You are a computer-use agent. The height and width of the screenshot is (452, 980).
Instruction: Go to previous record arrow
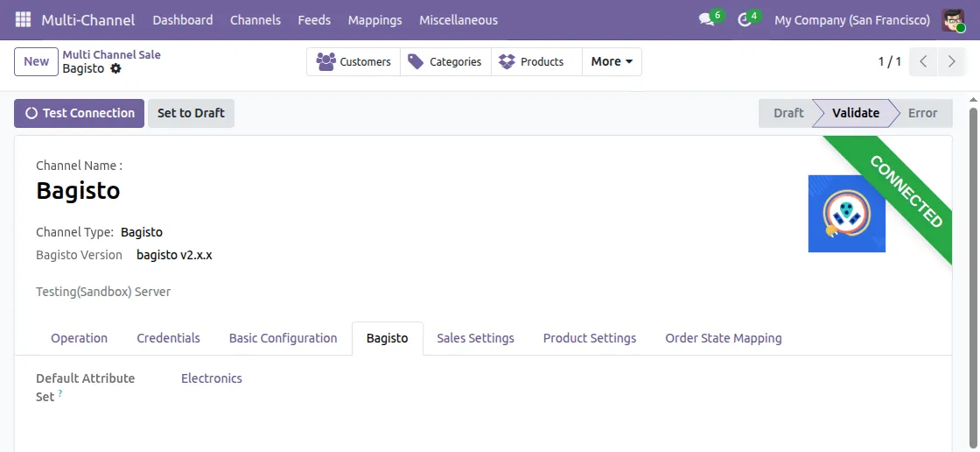click(x=923, y=61)
